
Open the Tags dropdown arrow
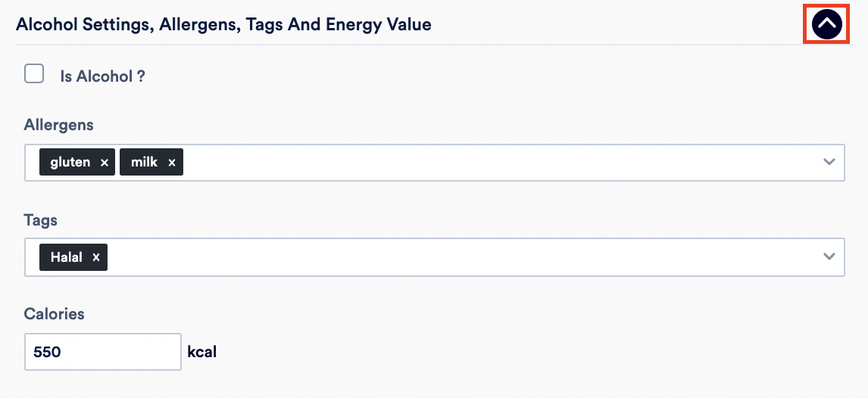click(829, 257)
